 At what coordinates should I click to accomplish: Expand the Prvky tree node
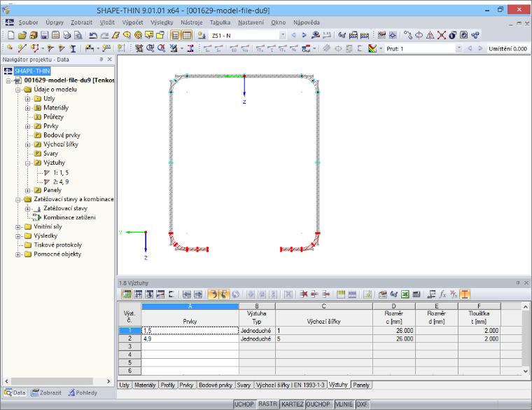(x=27, y=126)
